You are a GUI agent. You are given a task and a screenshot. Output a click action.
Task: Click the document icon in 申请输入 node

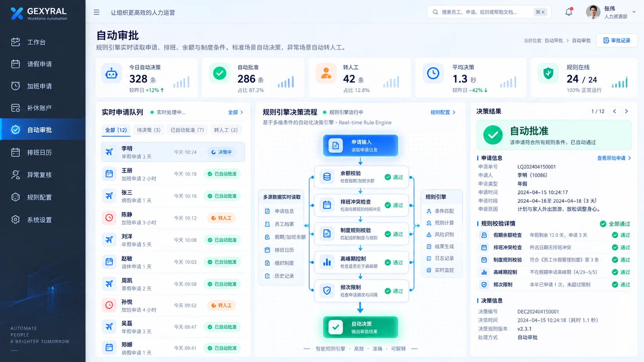[335, 145]
